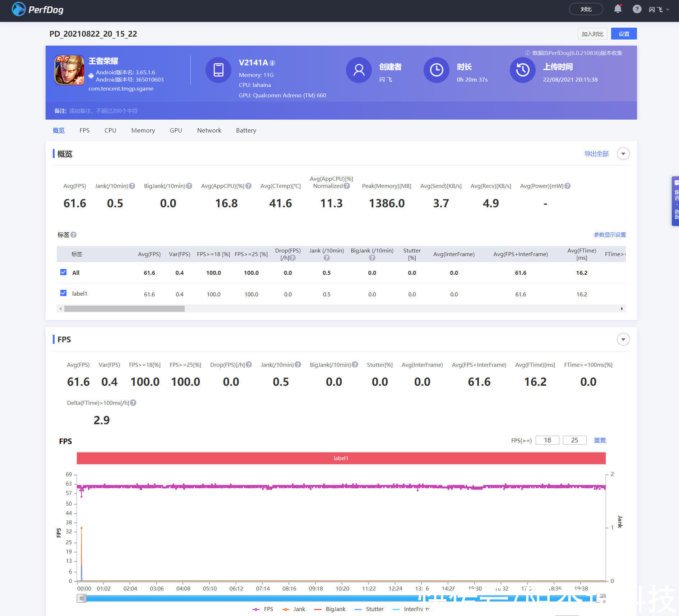The width and height of the screenshot is (679, 616).
Task: Click the red label1 timeline bar
Action: click(341, 458)
